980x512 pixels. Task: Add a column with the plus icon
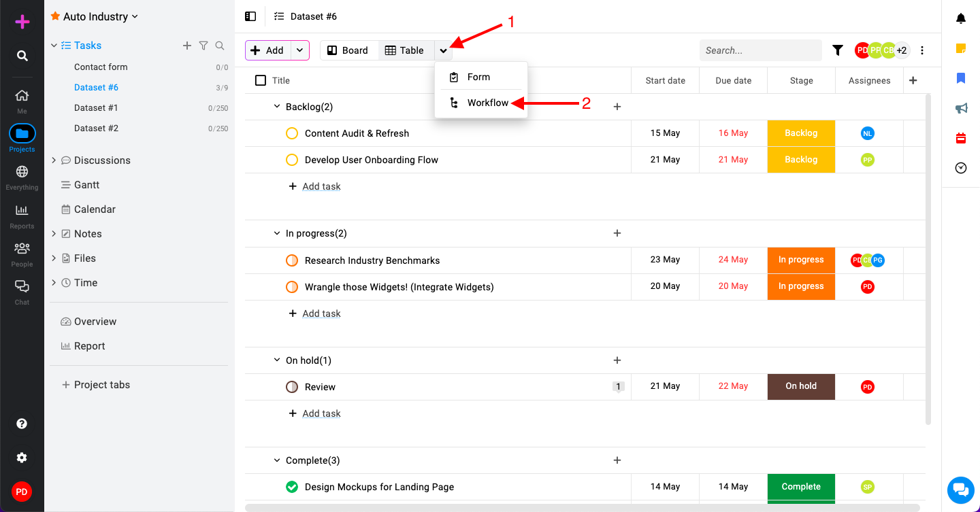point(913,80)
